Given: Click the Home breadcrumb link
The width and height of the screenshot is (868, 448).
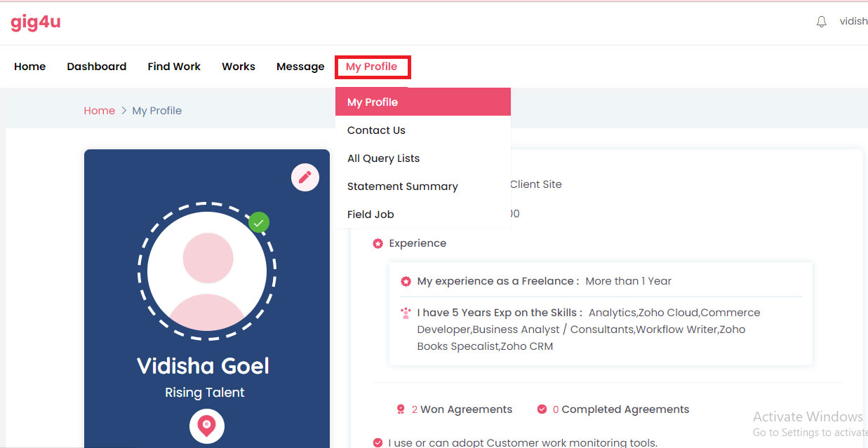Looking at the screenshot, I should pyautogui.click(x=99, y=111).
